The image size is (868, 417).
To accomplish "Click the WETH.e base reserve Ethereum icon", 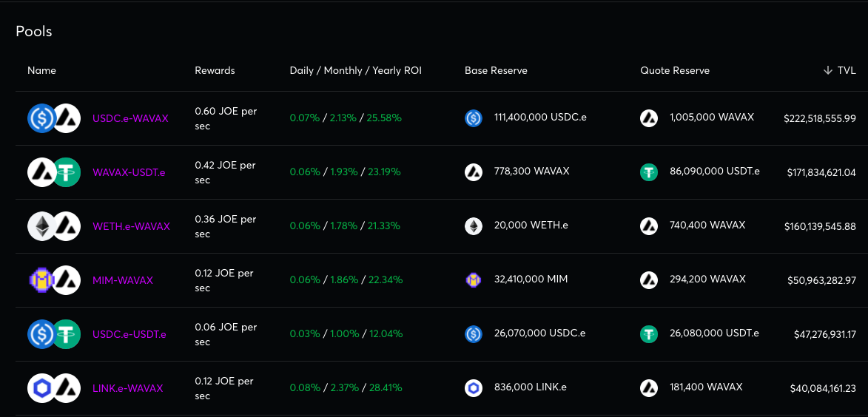I will (x=474, y=226).
